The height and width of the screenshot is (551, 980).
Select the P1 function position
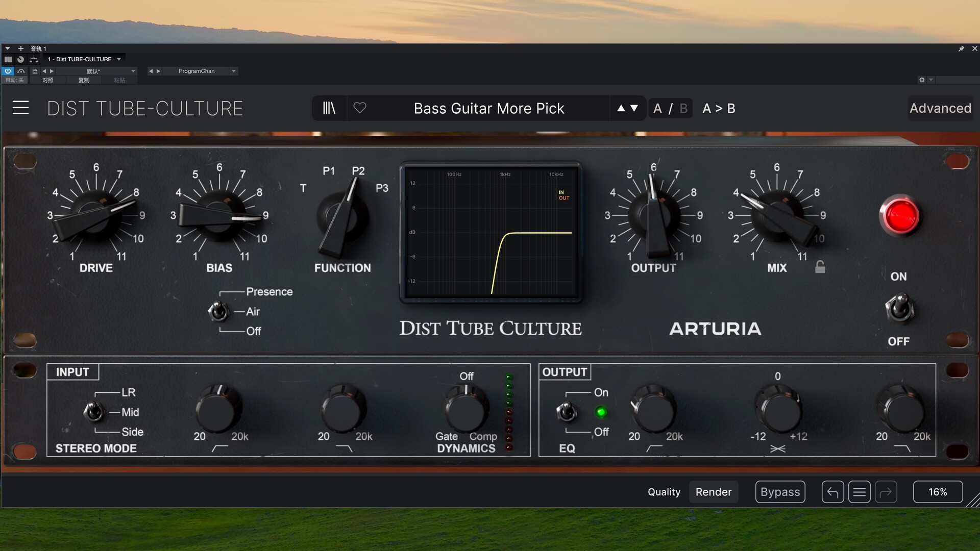[329, 171]
